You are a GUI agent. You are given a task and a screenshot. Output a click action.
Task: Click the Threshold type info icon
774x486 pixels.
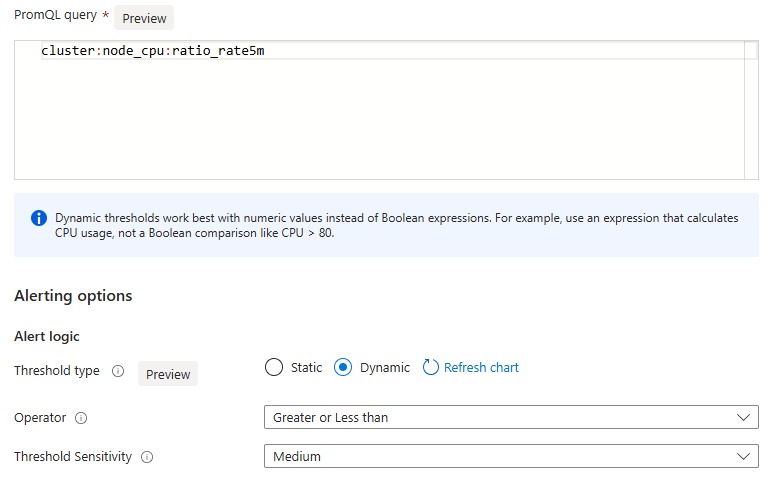(118, 371)
